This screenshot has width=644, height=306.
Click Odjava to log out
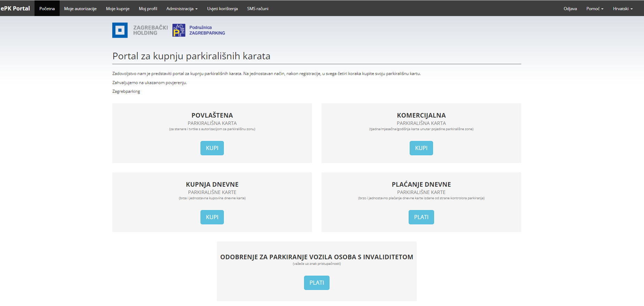coord(570,8)
